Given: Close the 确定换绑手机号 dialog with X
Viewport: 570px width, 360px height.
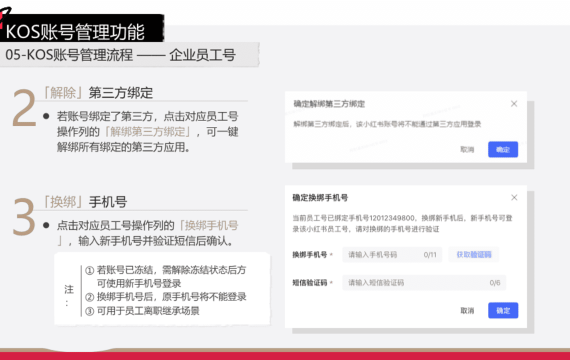Looking at the screenshot, I should click(x=514, y=197).
